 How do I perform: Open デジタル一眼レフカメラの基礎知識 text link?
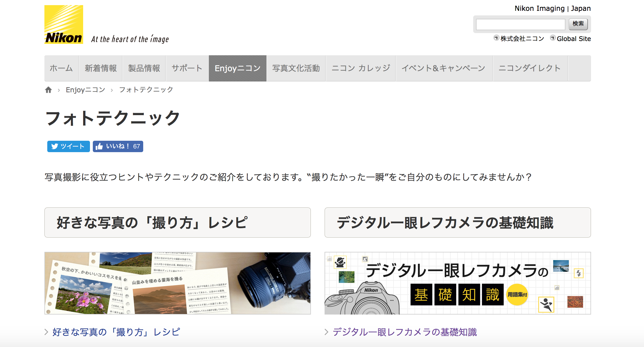coord(405,332)
